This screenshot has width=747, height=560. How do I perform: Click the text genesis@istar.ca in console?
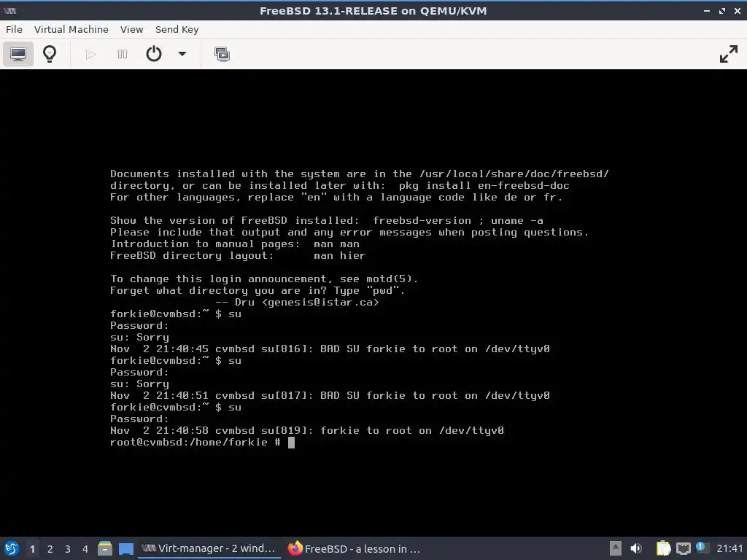pyautogui.click(x=321, y=303)
